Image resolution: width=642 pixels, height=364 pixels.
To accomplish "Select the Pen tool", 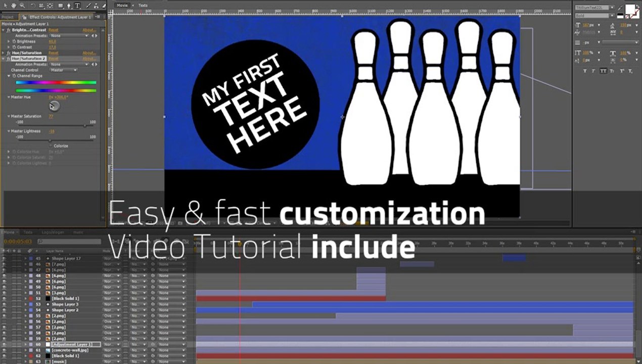I will (69, 6).
